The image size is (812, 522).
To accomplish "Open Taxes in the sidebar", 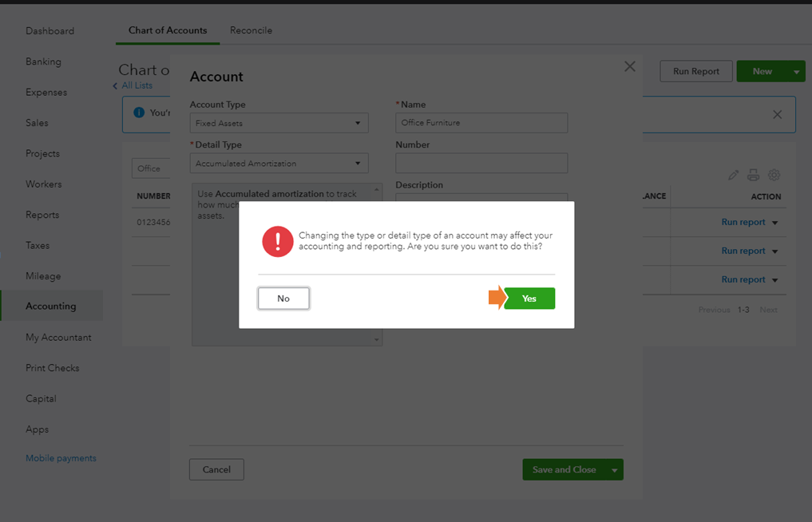I will [38, 246].
